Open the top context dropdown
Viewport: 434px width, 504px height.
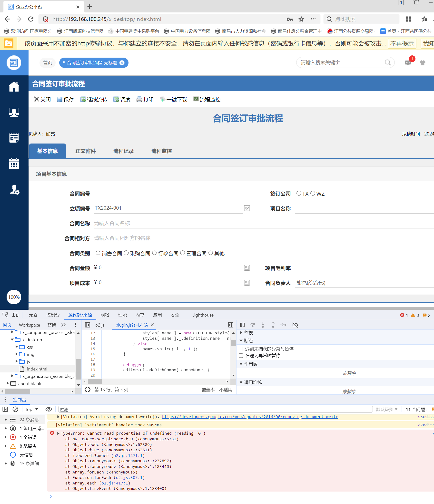(32, 409)
